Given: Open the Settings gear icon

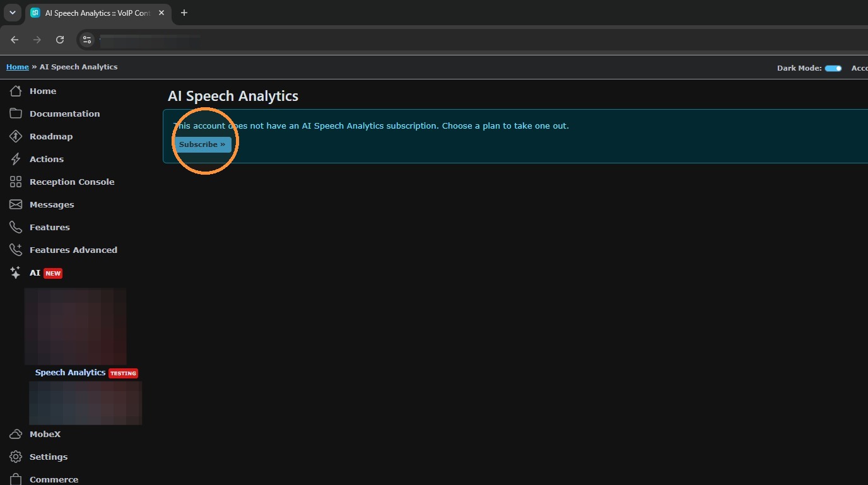Looking at the screenshot, I should [16, 457].
